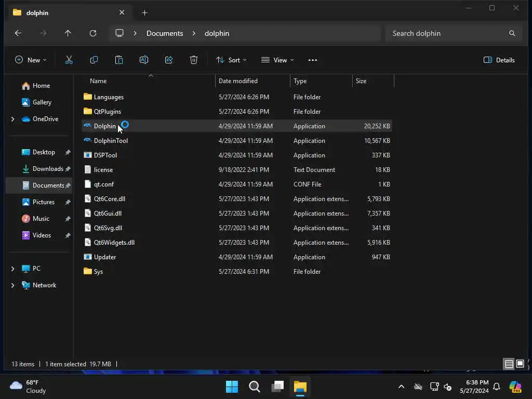The image size is (532, 399).
Task: Click the Paste clipboard icon
Action: [119, 60]
